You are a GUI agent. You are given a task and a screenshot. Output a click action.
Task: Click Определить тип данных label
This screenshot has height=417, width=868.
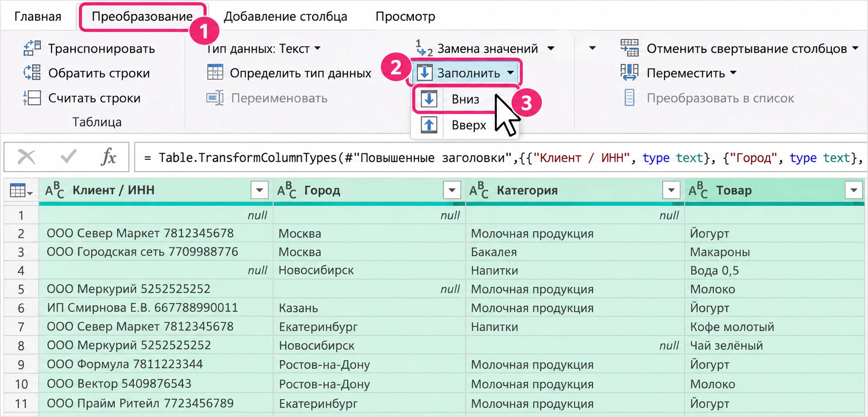pyautogui.click(x=301, y=73)
